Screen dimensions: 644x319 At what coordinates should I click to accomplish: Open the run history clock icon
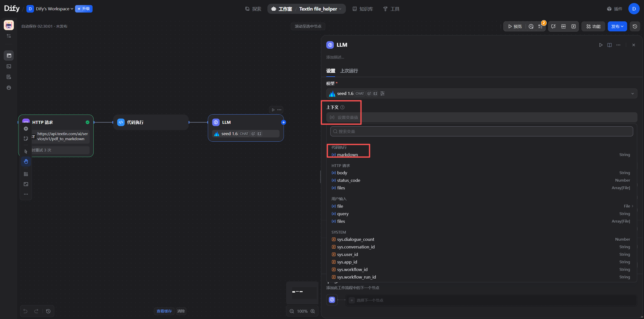click(x=531, y=26)
